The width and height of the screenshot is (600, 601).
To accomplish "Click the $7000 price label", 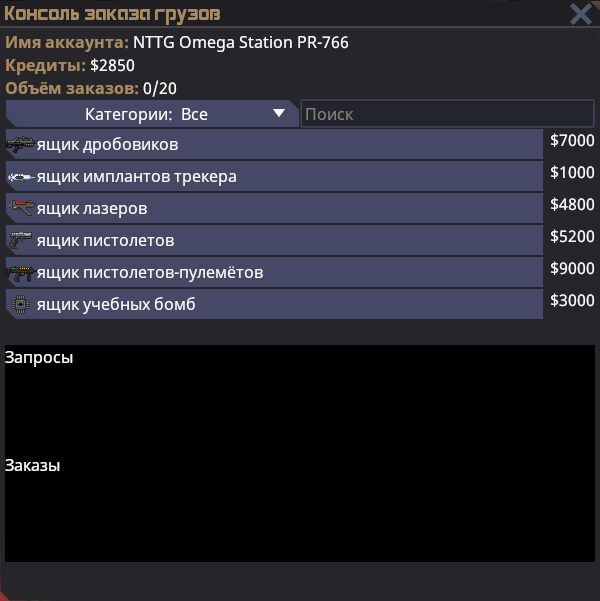I will point(572,141).
